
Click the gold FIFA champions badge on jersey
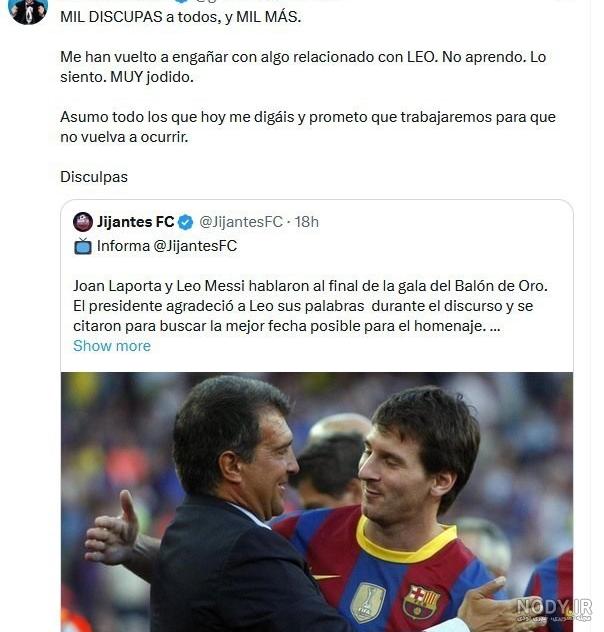368,602
